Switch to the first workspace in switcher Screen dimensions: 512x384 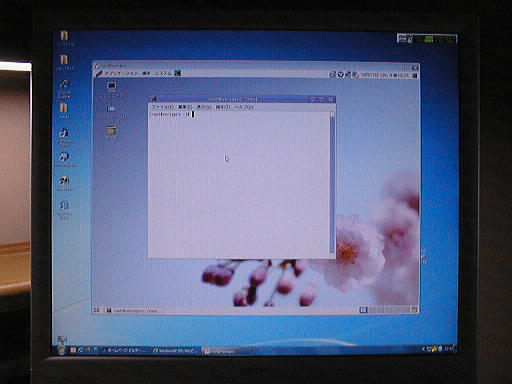364,310
